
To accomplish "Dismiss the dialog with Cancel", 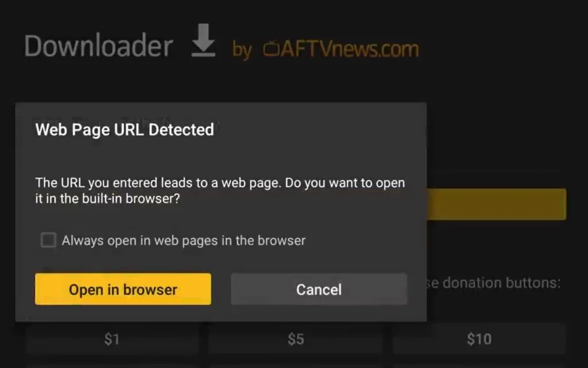I will pyautogui.click(x=319, y=289).
